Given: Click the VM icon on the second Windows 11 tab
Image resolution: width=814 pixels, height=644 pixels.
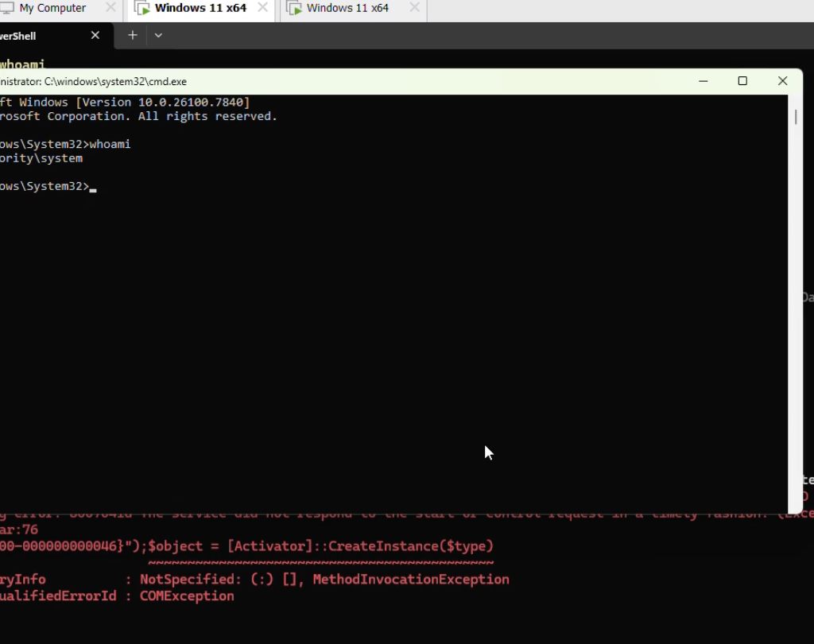Looking at the screenshot, I should pos(294,8).
